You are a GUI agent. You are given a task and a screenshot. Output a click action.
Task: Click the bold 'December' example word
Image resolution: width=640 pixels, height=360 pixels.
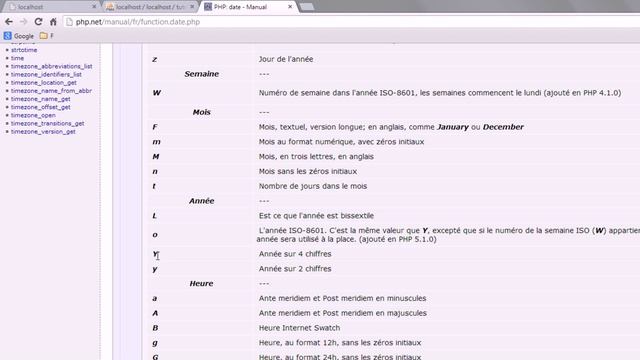point(503,127)
